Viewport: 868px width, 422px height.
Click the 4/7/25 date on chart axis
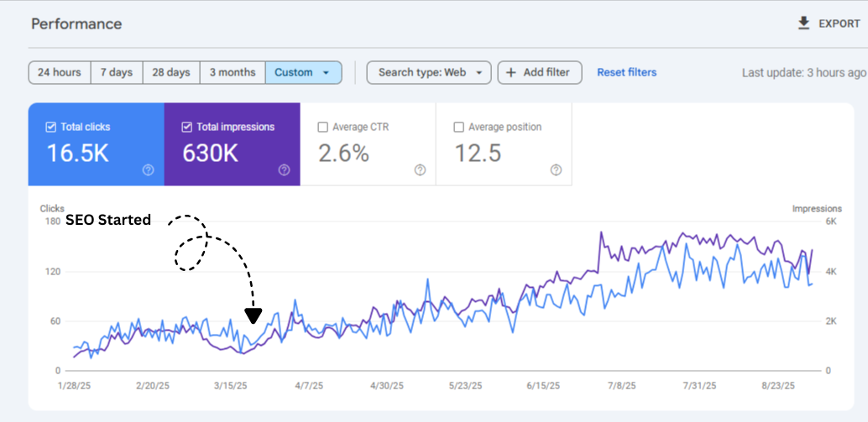click(309, 387)
